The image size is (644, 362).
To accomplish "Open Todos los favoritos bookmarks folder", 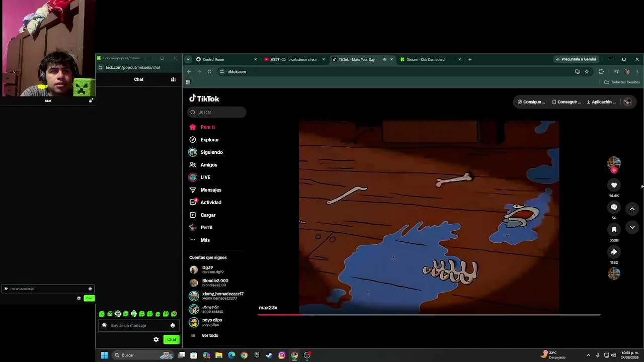I will click(622, 82).
